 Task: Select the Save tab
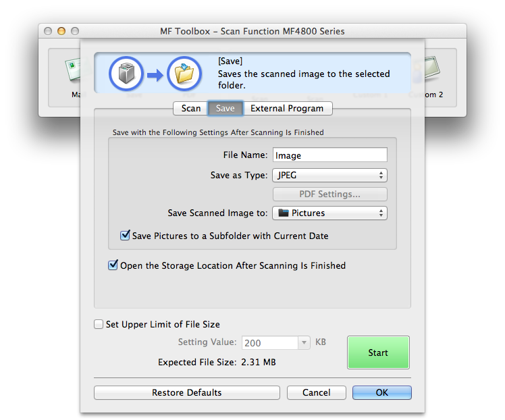(x=225, y=108)
